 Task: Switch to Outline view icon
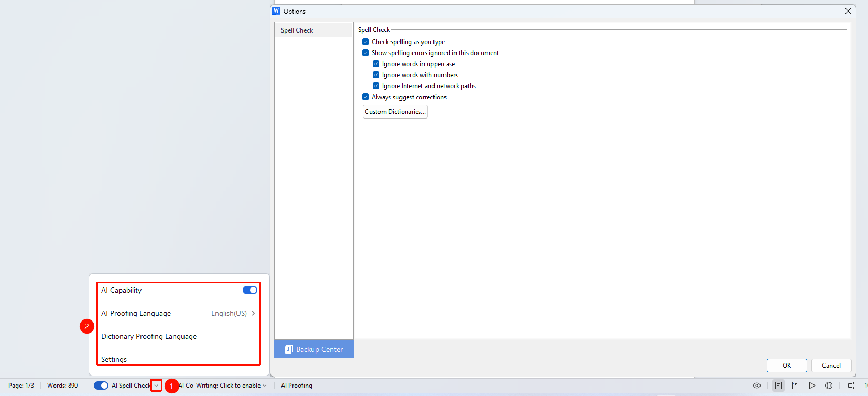[795, 386]
